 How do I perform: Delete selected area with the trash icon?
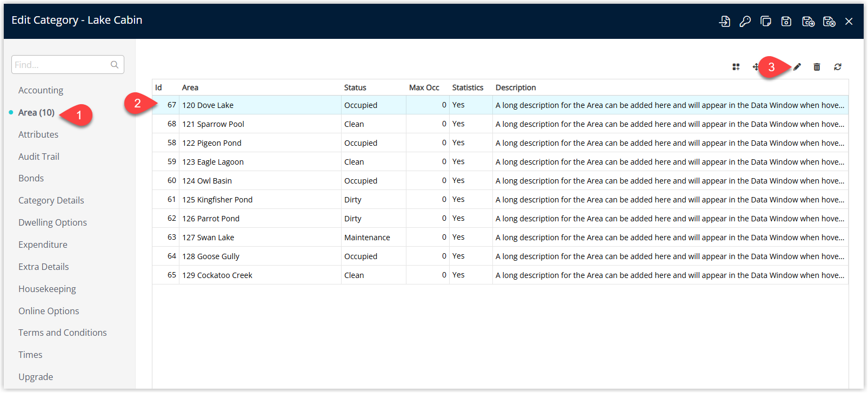coord(817,67)
